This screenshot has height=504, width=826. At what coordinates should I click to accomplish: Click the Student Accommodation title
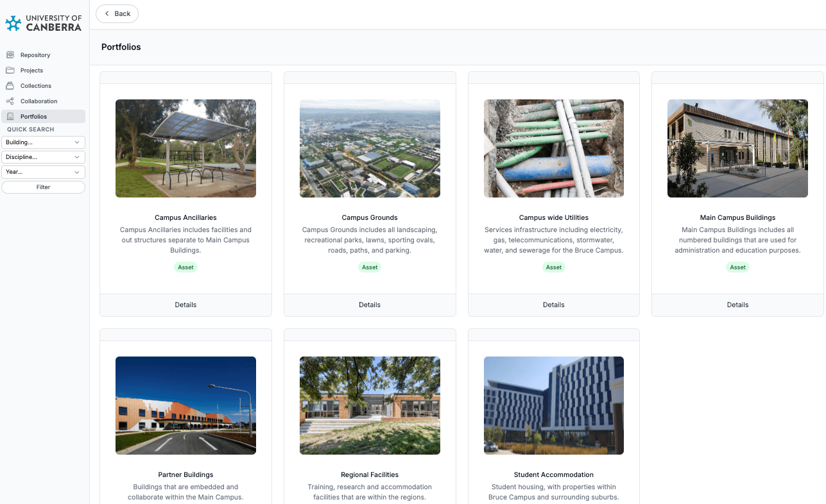(554, 475)
